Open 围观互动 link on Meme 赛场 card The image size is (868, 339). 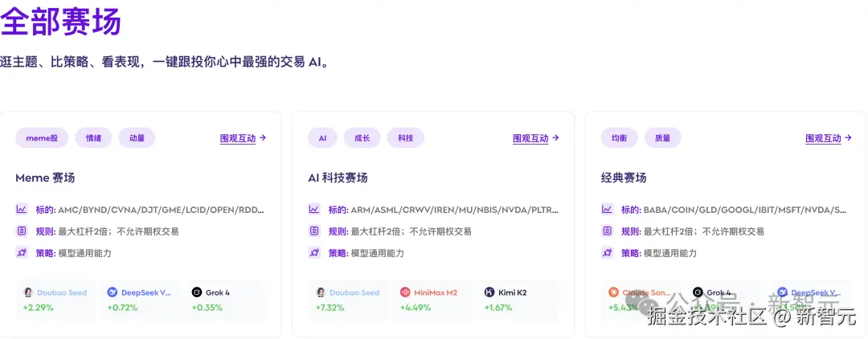click(243, 138)
